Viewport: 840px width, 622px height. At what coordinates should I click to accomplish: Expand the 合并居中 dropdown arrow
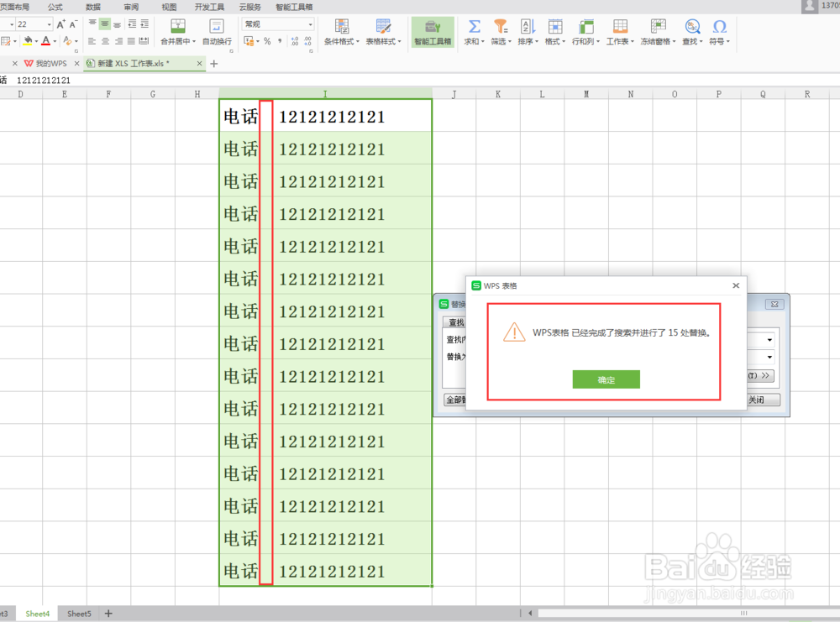click(194, 42)
